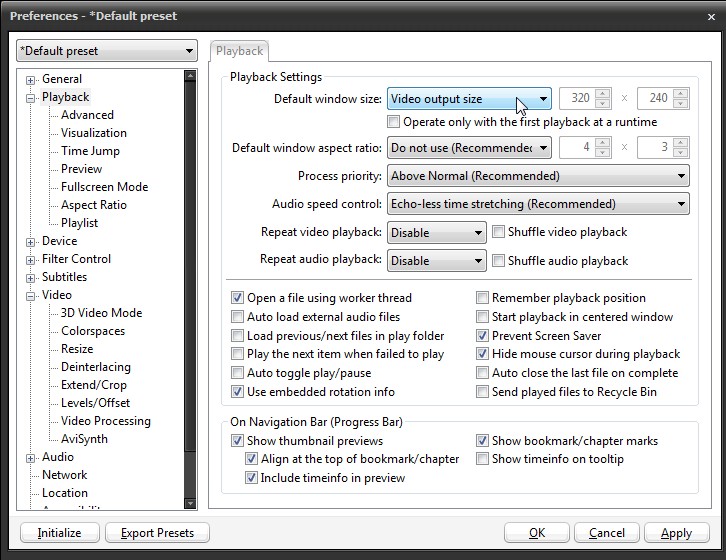
Task: Select AviSynth in the tree
Action: click(84, 439)
